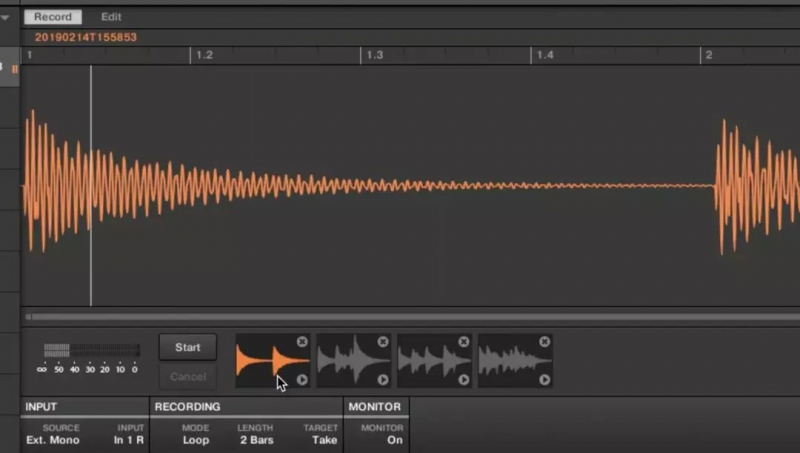Image resolution: width=800 pixels, height=453 pixels.
Task: Change the Target value Take
Action: coord(324,440)
